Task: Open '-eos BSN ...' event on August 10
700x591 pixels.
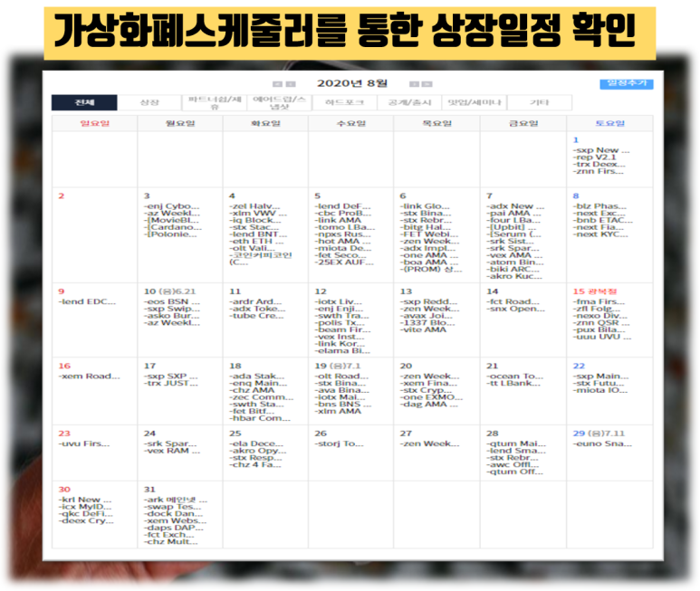Action: (171, 301)
